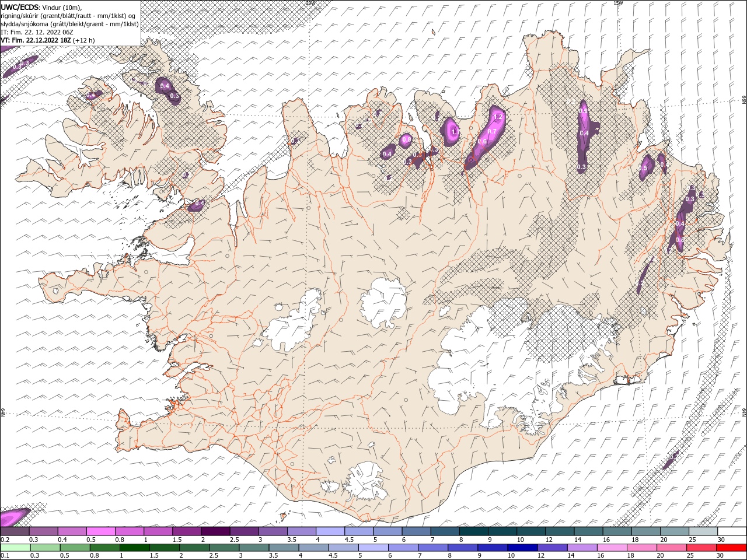Click the initial time line 'IT: Fim. 22. 12. 2022 06Z'

coord(37,32)
